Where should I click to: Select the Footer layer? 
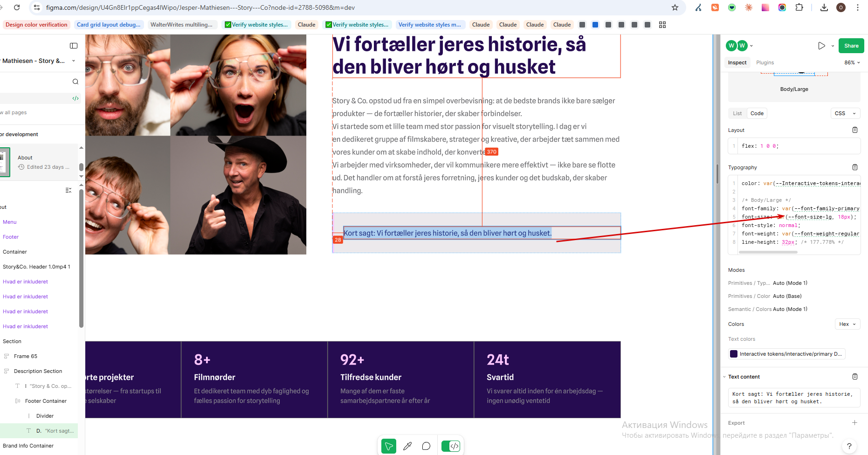11,237
